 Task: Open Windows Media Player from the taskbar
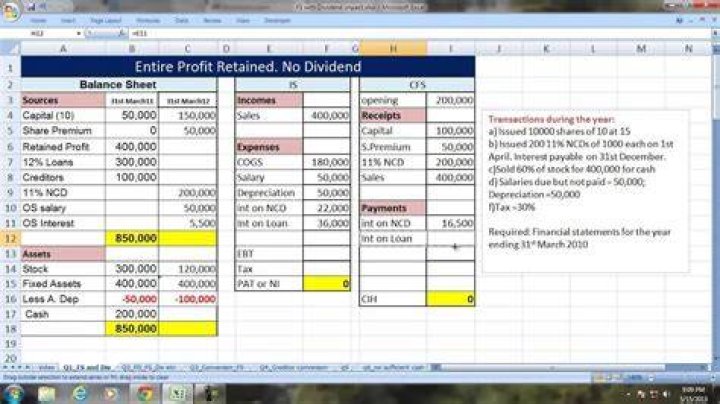tap(112, 394)
